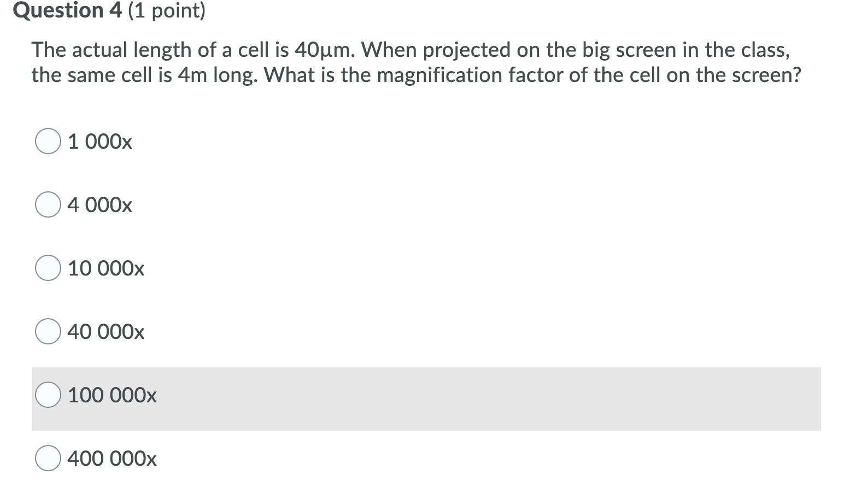Click the 10 000x answer label
The image size is (868, 492).
(x=105, y=268)
